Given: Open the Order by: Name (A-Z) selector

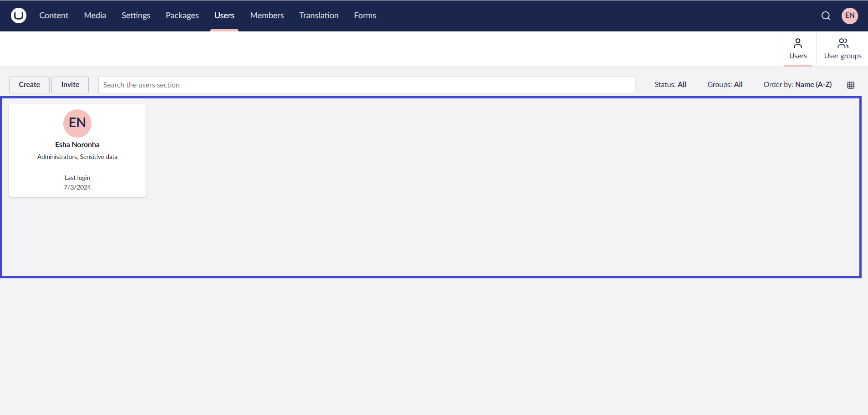Looking at the screenshot, I should [x=798, y=84].
